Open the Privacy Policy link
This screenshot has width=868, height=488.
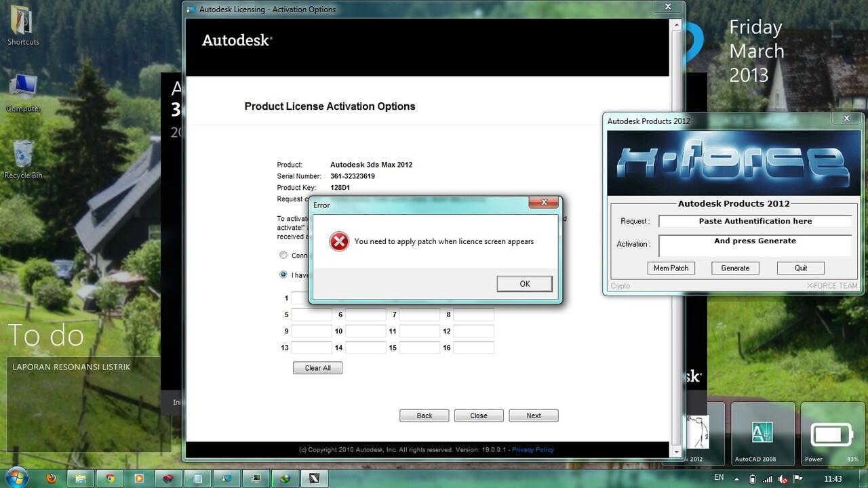(533, 449)
